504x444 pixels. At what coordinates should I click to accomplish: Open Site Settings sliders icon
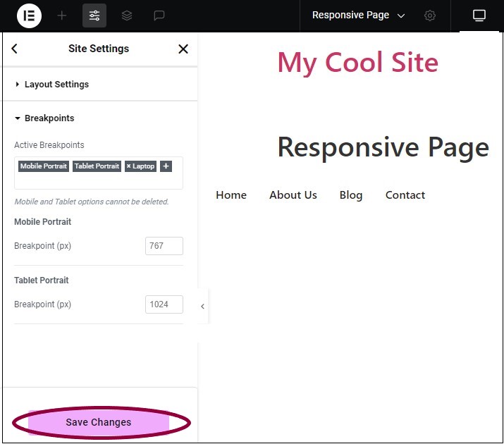[94, 16]
